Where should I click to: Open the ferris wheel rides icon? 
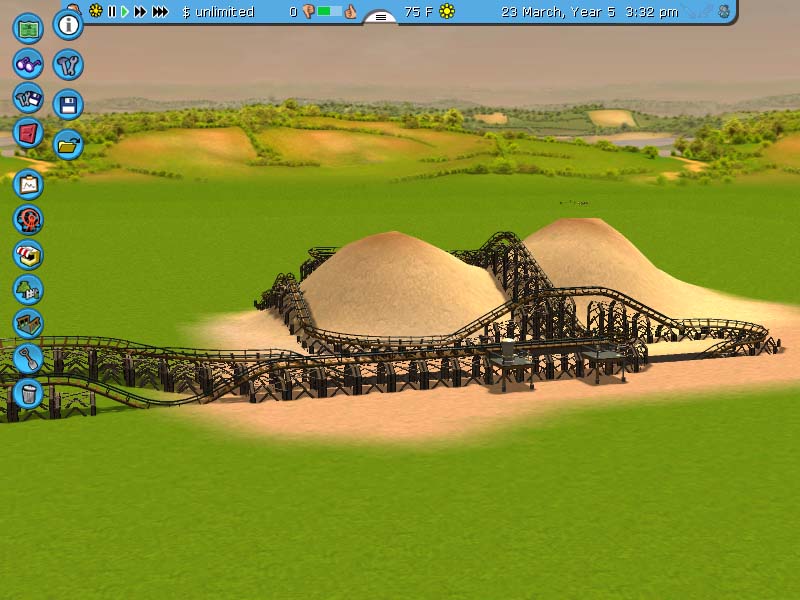[28, 220]
